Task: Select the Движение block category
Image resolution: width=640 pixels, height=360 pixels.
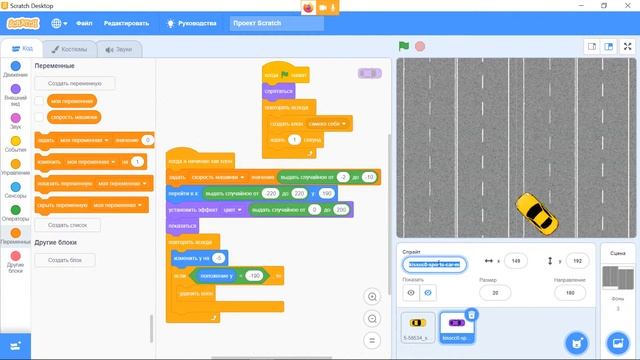Action: (x=16, y=69)
